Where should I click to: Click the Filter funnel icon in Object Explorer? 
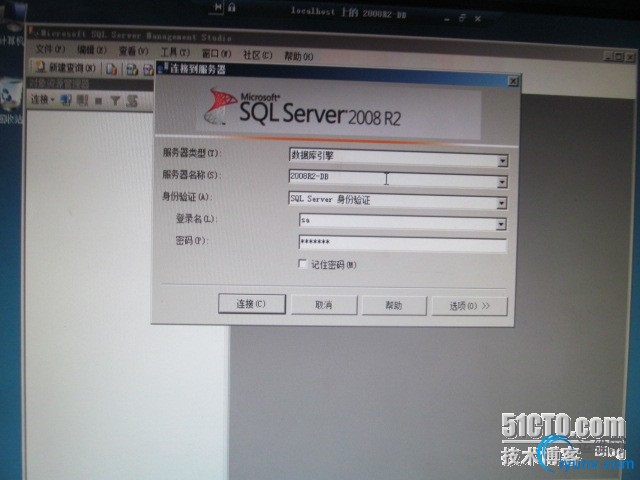[115, 100]
